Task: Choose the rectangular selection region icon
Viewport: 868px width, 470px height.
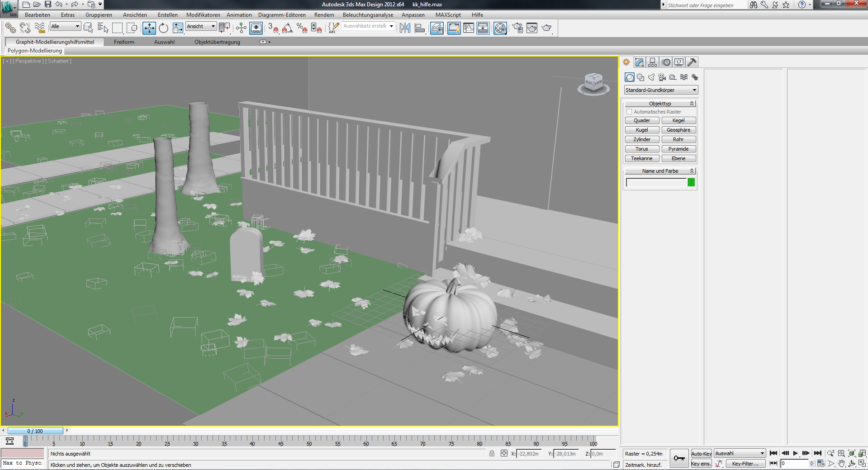Action: 118,28
